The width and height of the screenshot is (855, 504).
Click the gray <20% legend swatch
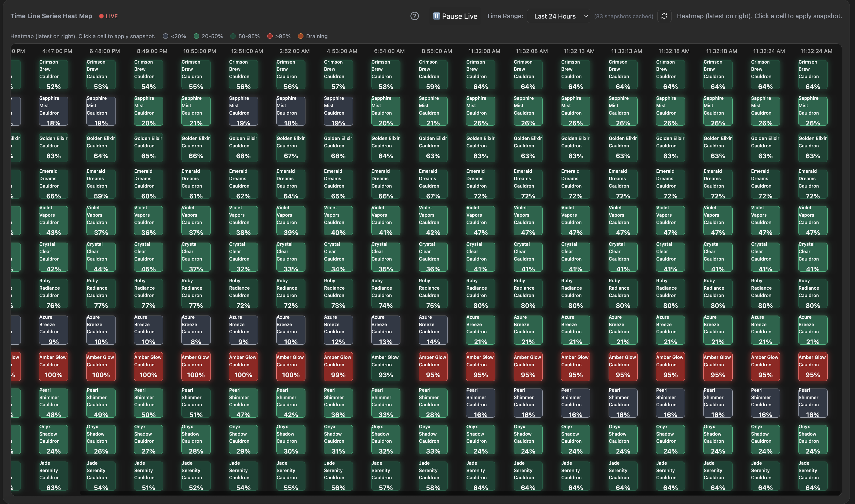click(165, 36)
